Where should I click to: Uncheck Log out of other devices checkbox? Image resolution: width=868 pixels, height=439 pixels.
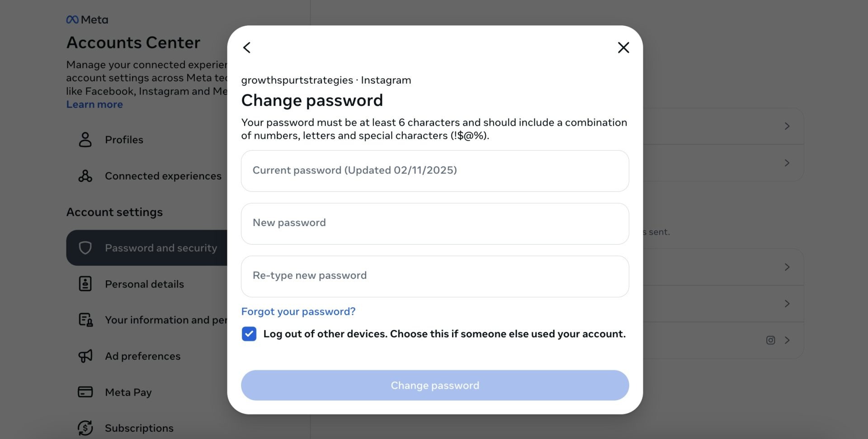(x=249, y=334)
